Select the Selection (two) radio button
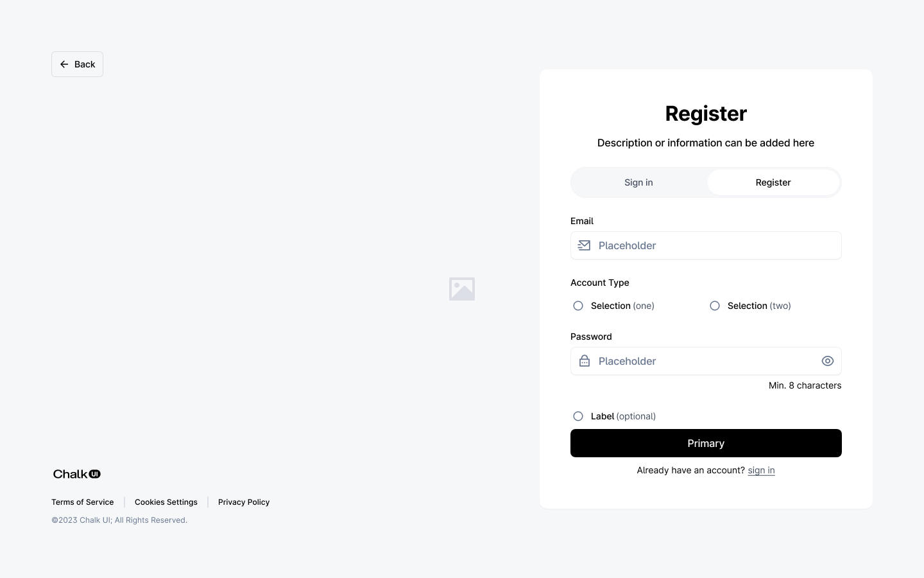This screenshot has height=578, width=924. pyautogui.click(x=715, y=306)
